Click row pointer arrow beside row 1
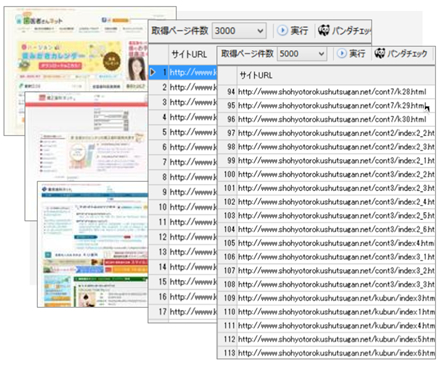The width and height of the screenshot is (441, 365). (x=153, y=72)
